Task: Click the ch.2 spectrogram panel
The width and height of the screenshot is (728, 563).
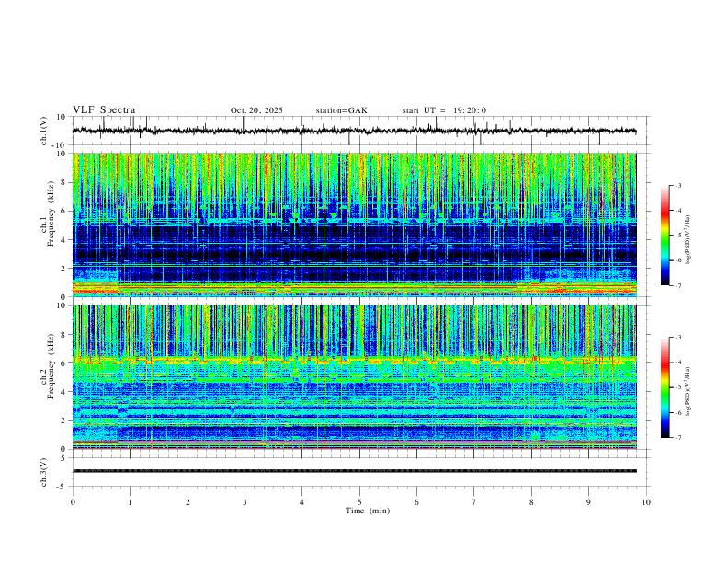Action: tap(354, 377)
